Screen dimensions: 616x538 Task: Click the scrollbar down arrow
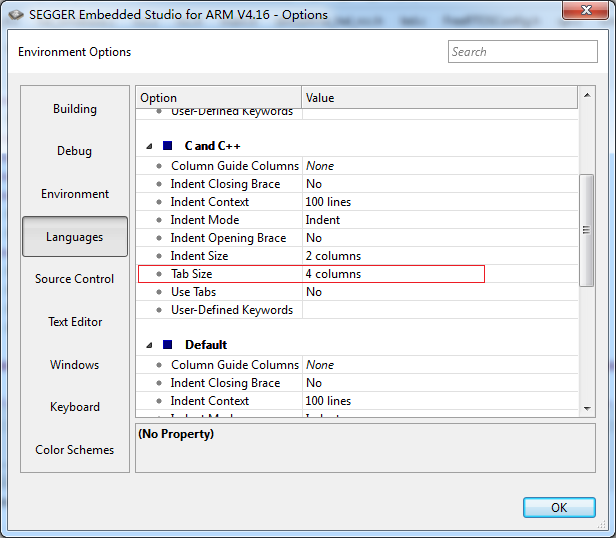pos(587,409)
